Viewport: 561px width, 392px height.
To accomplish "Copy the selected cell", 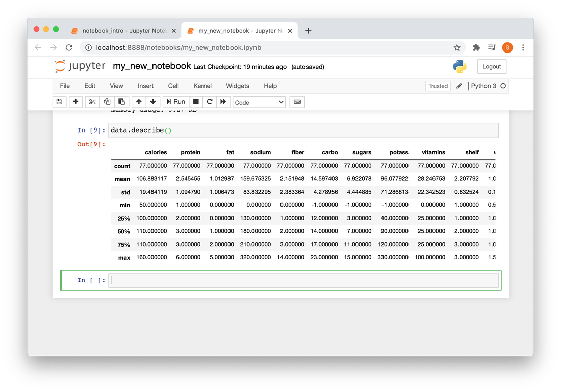I will [x=107, y=101].
